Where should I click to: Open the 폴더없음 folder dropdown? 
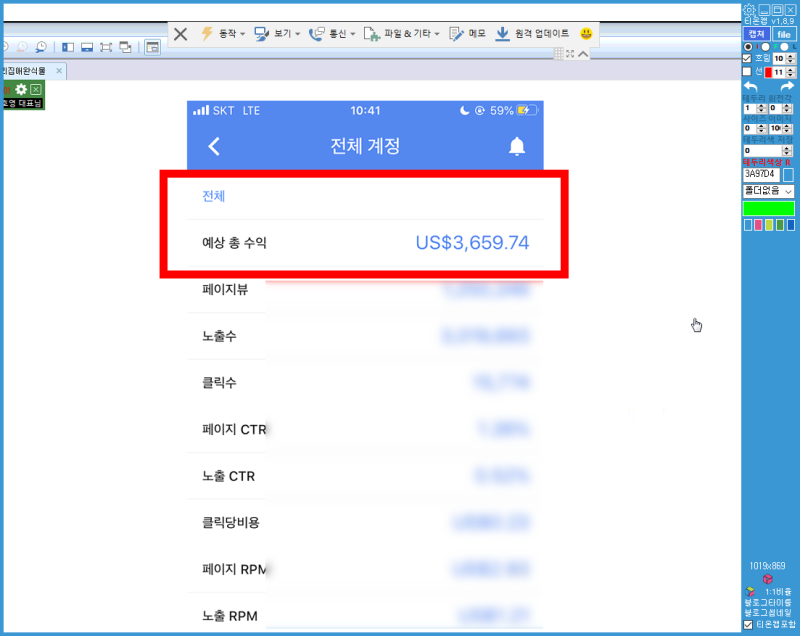[768, 191]
